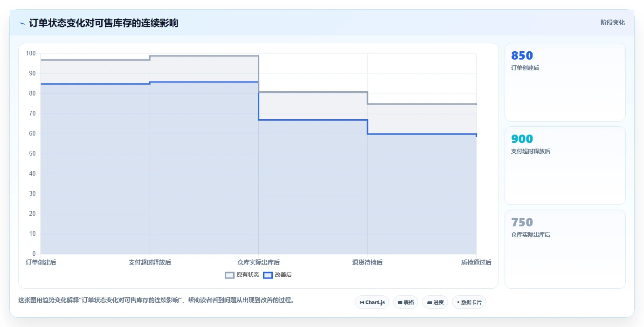
Task: Select the 表格 tag
Action: point(406,302)
